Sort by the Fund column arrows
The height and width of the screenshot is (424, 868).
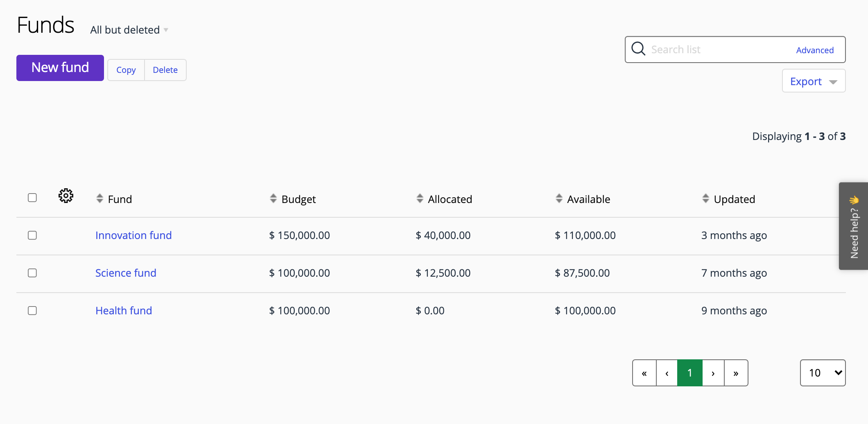coord(99,198)
